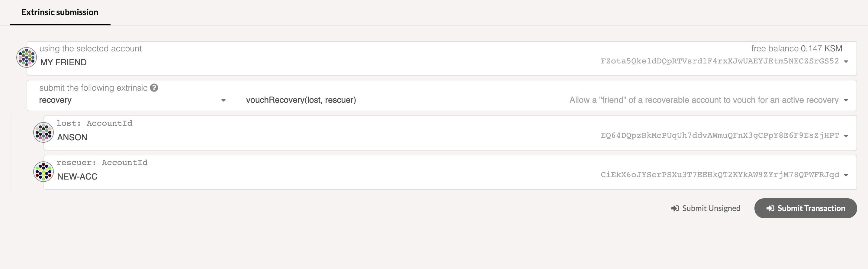Image resolution: width=868 pixels, height=269 pixels.
Task: Click the rescuer address starting with CiEkX6
Action: (720, 175)
